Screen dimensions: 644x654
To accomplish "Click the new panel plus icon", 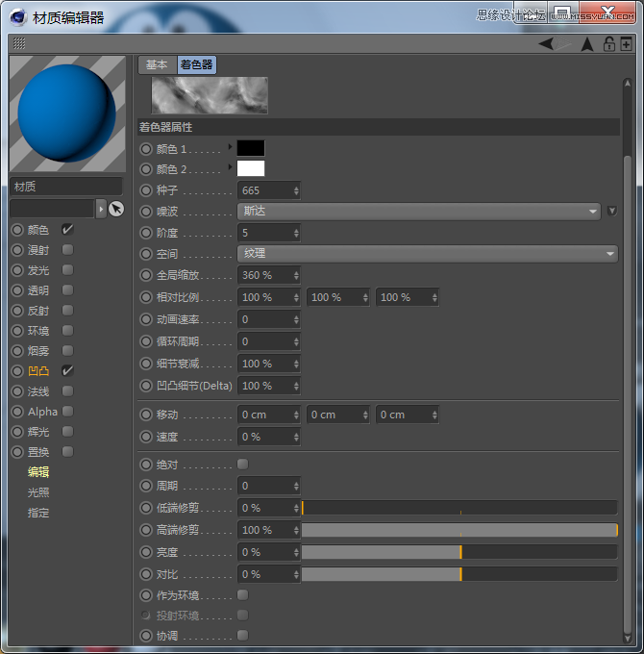I will (x=626, y=43).
